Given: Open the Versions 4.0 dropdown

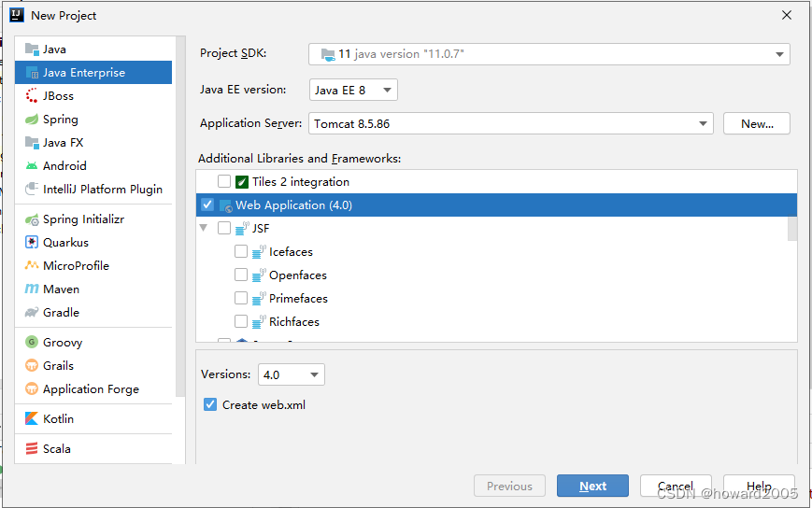Looking at the screenshot, I should (291, 374).
